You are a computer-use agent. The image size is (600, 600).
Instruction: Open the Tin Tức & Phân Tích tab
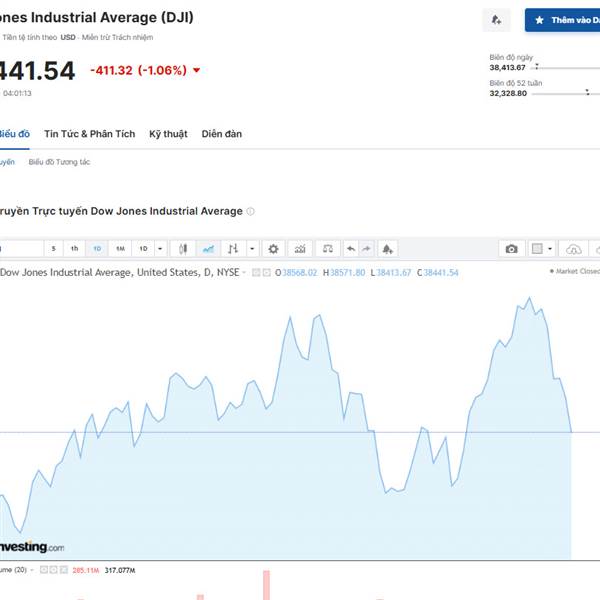click(90, 134)
